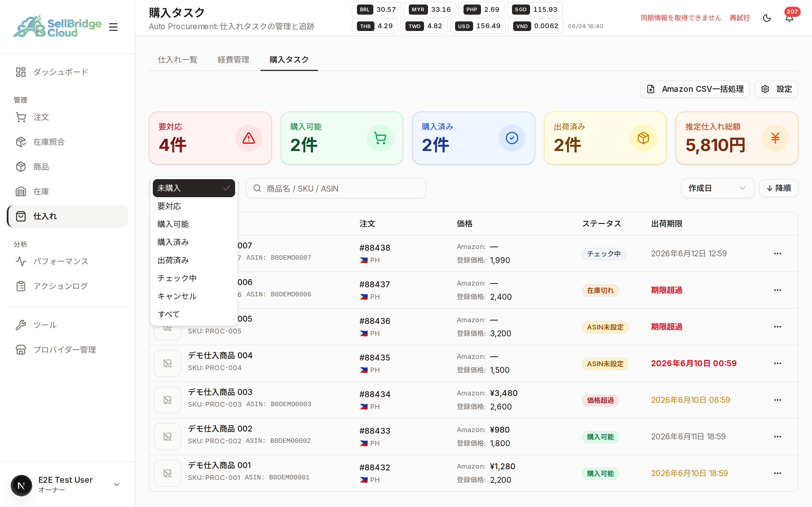The image size is (812, 507).
Task: Click the Amazon CSV一括処理 button
Action: coord(695,89)
